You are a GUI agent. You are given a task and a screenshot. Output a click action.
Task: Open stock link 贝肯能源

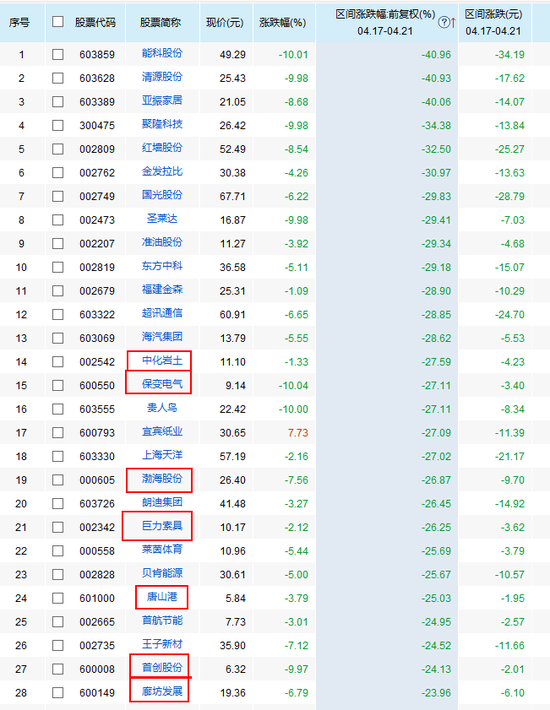pyautogui.click(x=162, y=573)
